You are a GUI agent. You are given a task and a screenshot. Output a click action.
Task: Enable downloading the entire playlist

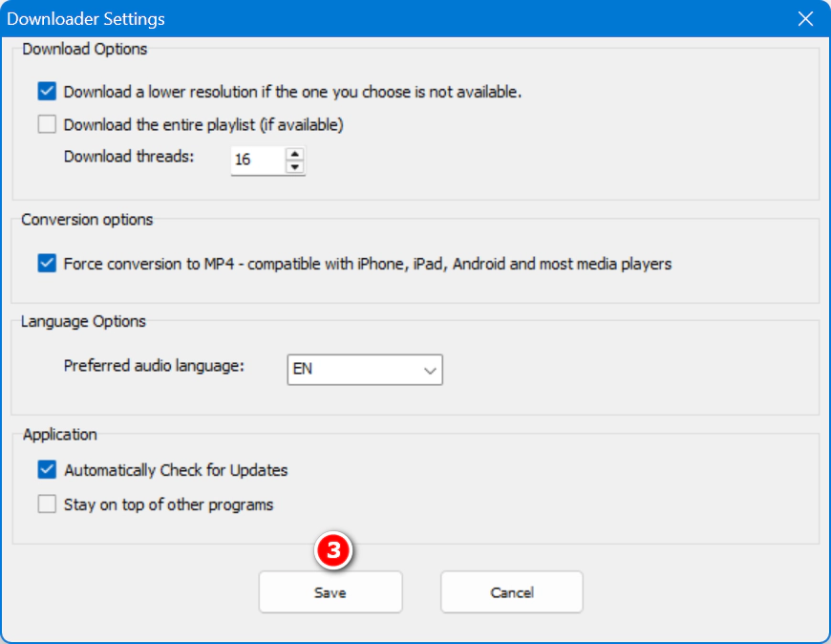(47, 124)
